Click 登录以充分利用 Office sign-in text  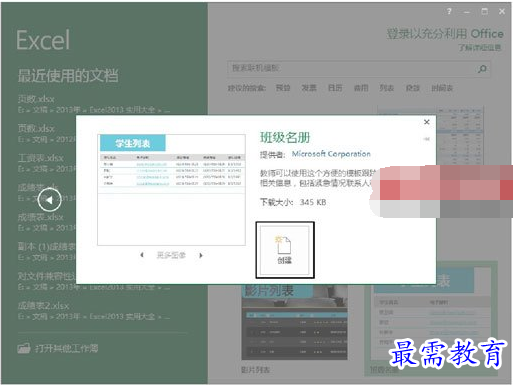445,34
